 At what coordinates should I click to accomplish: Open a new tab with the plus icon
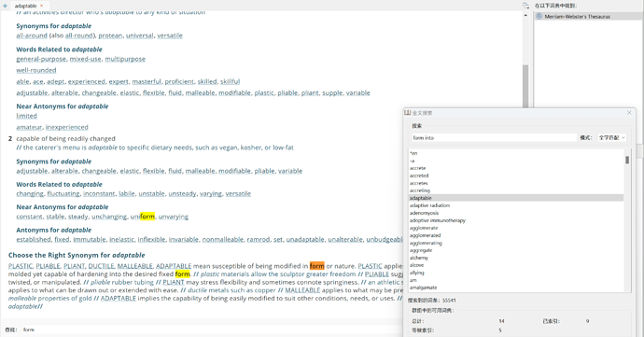5,6
